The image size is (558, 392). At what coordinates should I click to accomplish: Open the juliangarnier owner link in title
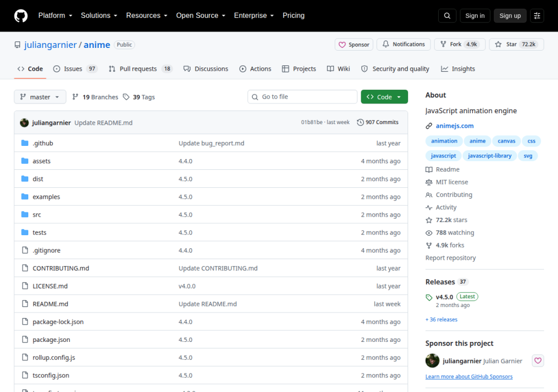[x=51, y=45]
